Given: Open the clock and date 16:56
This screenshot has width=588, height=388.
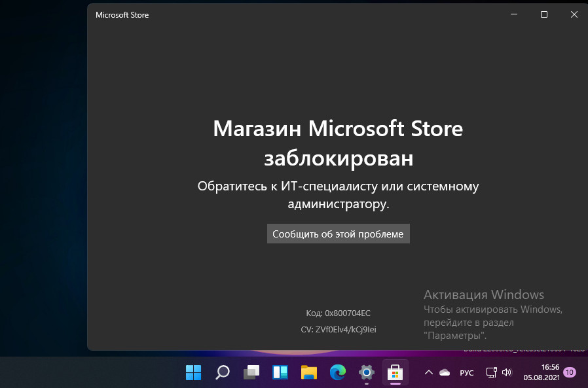Looking at the screenshot, I should coord(541,372).
